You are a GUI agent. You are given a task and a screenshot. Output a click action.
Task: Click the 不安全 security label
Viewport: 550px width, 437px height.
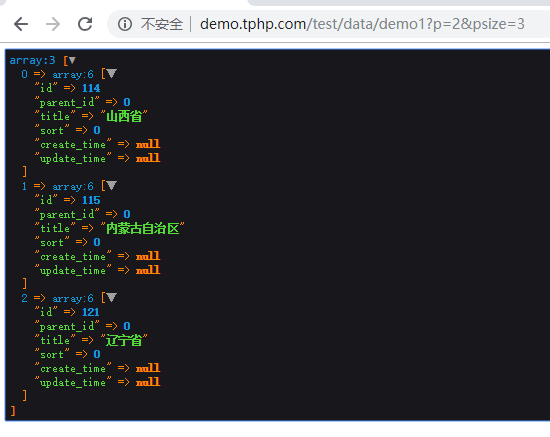pos(162,24)
